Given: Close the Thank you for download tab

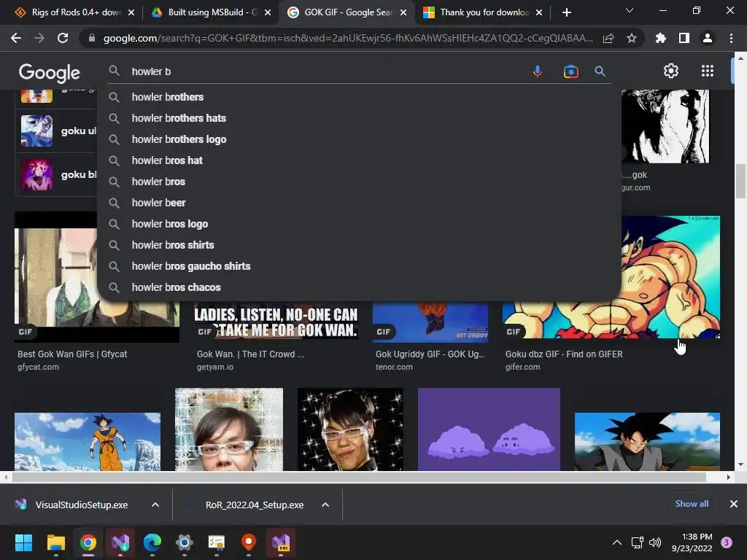Looking at the screenshot, I should [539, 12].
